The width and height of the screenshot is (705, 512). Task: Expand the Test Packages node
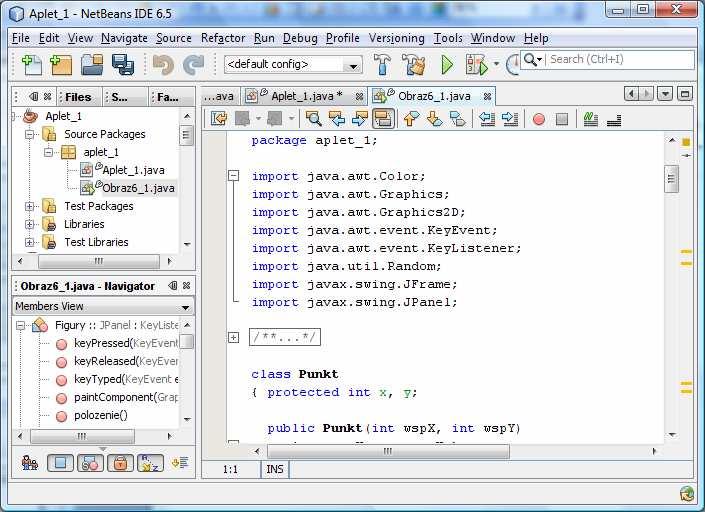30,206
